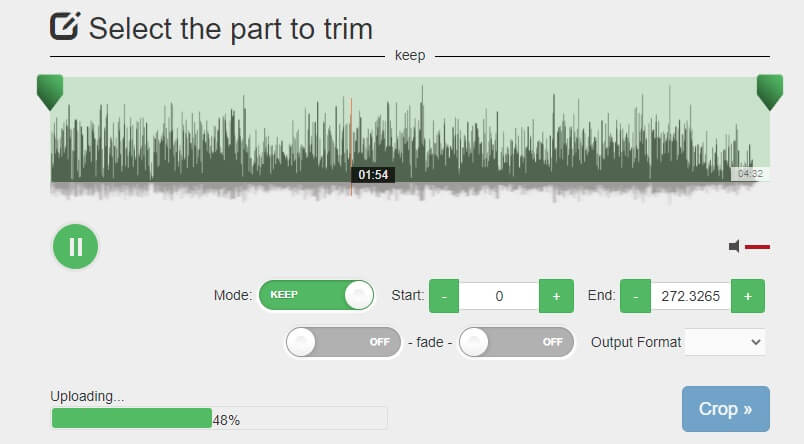Click the left green trim handle
Image resolution: width=804 pixels, height=444 pixels.
click(49, 91)
